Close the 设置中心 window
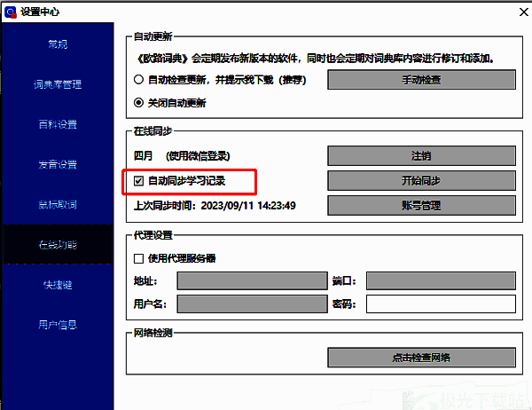The height and width of the screenshot is (410, 532). coord(523,12)
